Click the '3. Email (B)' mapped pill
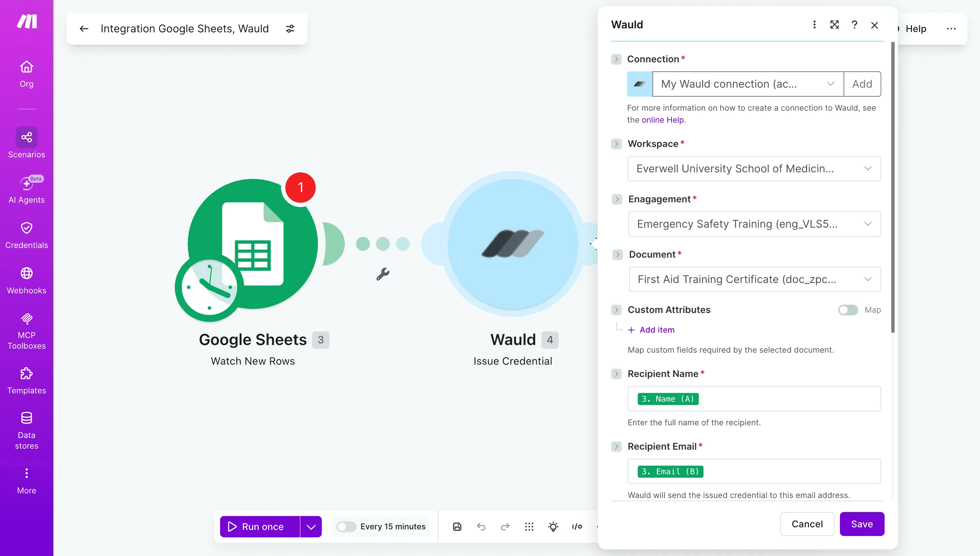Viewport: 980px width, 556px height. pos(670,471)
